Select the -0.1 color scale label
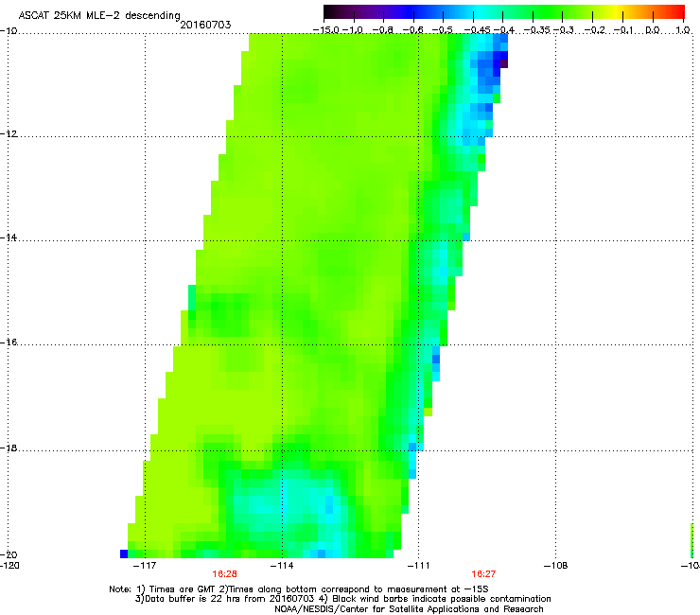Viewport: 700px width, 615px height. [623, 30]
